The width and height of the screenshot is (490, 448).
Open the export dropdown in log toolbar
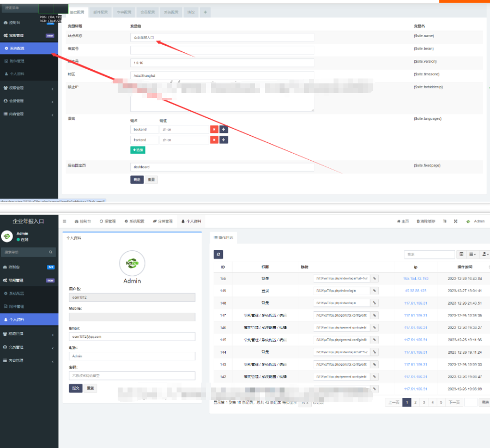(485, 255)
